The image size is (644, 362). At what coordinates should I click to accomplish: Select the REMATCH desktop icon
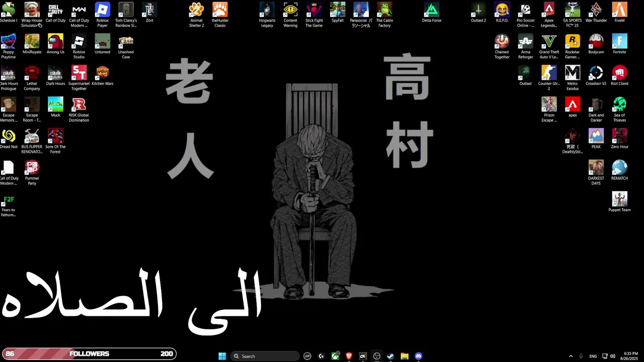619,170
